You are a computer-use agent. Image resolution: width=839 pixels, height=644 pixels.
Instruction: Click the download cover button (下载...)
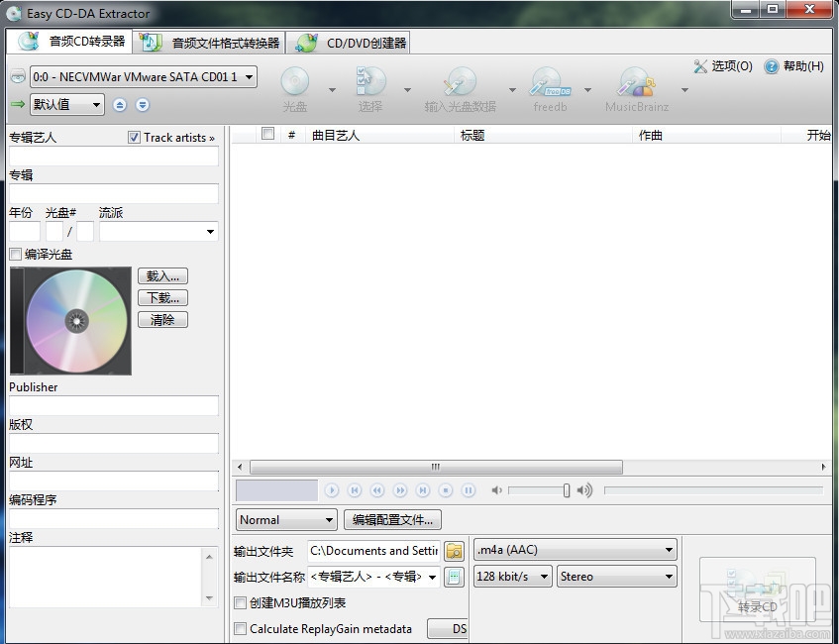162,297
